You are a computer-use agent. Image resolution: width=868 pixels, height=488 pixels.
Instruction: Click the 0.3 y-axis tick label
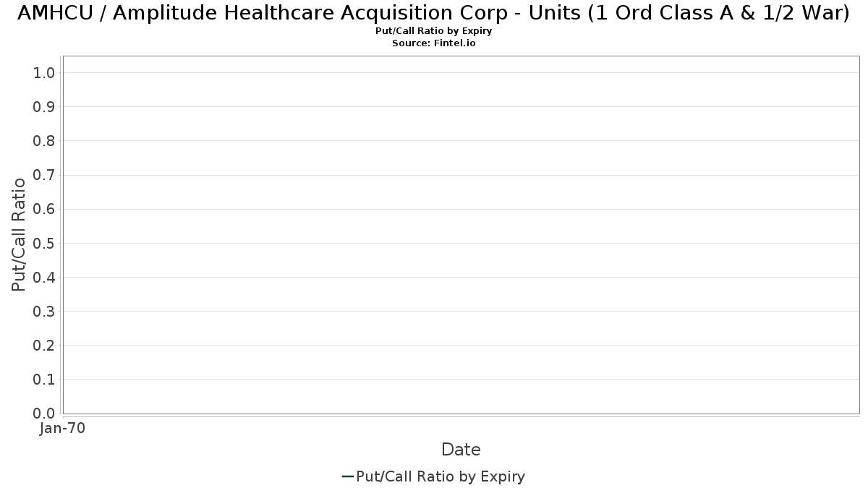coord(44,312)
